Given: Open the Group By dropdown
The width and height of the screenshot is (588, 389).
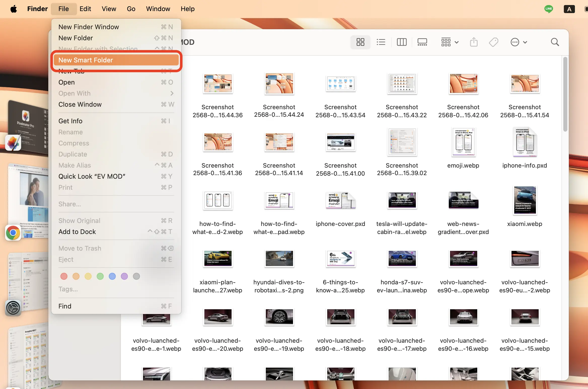Looking at the screenshot, I should tap(450, 42).
